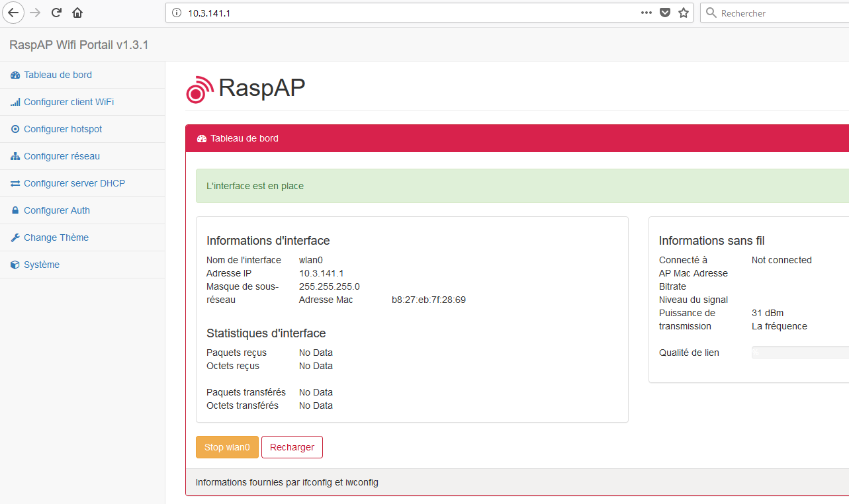Click the hotspot dot-circle icon

(x=15, y=129)
